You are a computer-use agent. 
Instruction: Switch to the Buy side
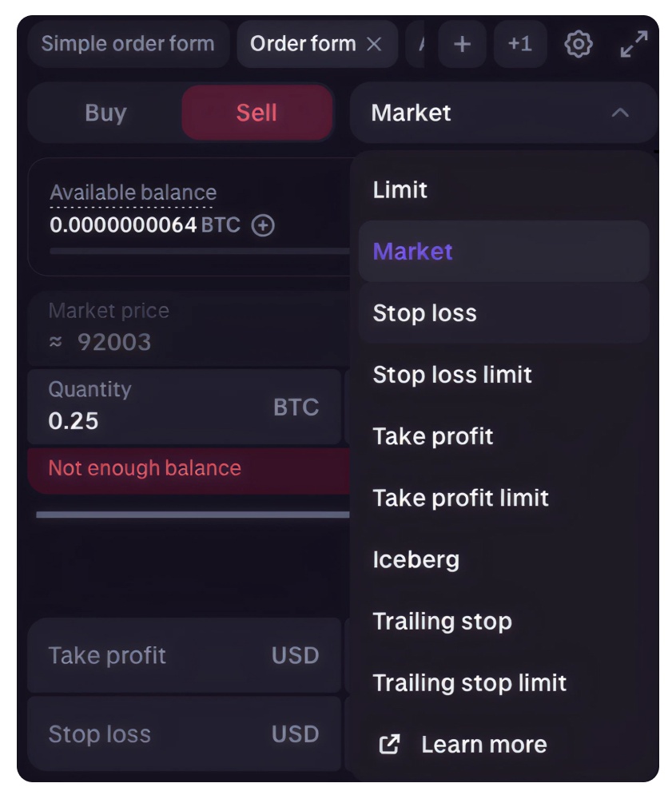coord(105,113)
